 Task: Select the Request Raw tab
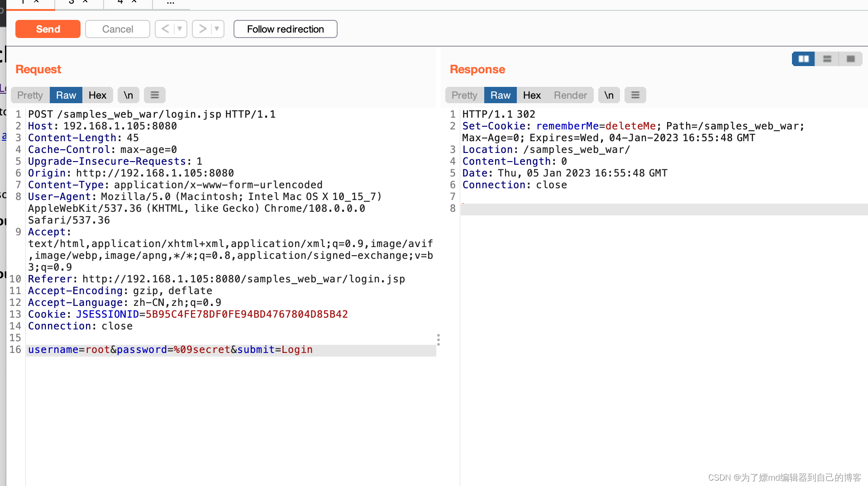(66, 95)
